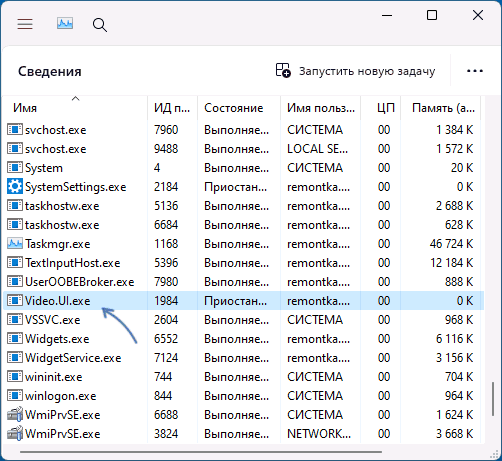Viewport: 502px width, 461px height.
Task: Close the Task Manager window
Action: [x=478, y=15]
